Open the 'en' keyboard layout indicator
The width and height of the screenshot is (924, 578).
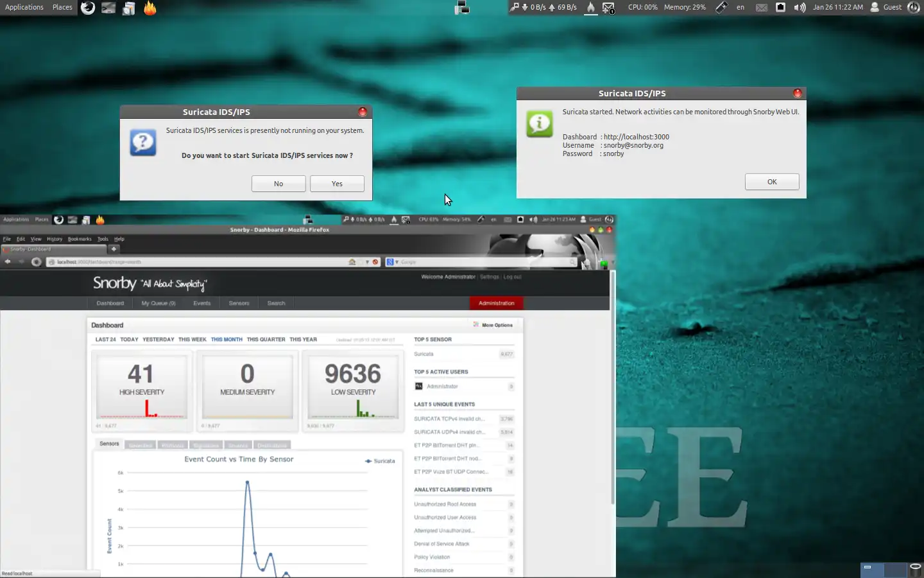point(740,8)
